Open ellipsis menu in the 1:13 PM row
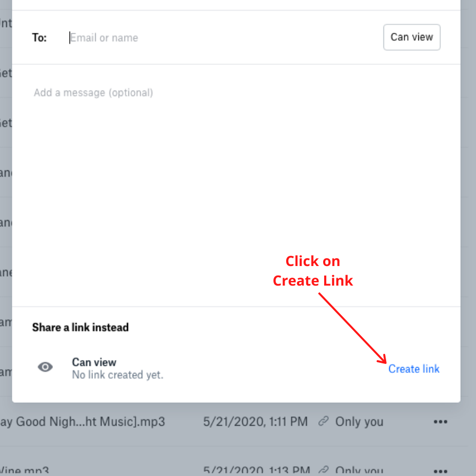 440,471
